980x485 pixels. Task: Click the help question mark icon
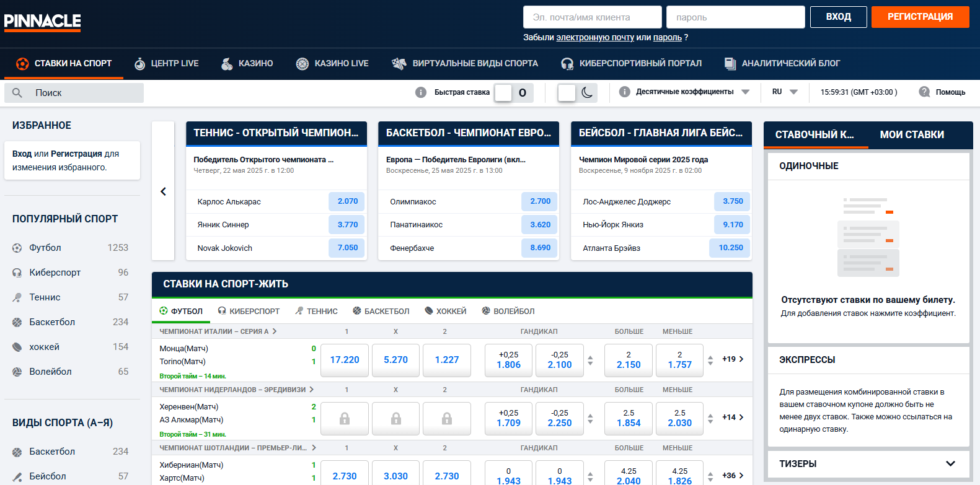924,92
